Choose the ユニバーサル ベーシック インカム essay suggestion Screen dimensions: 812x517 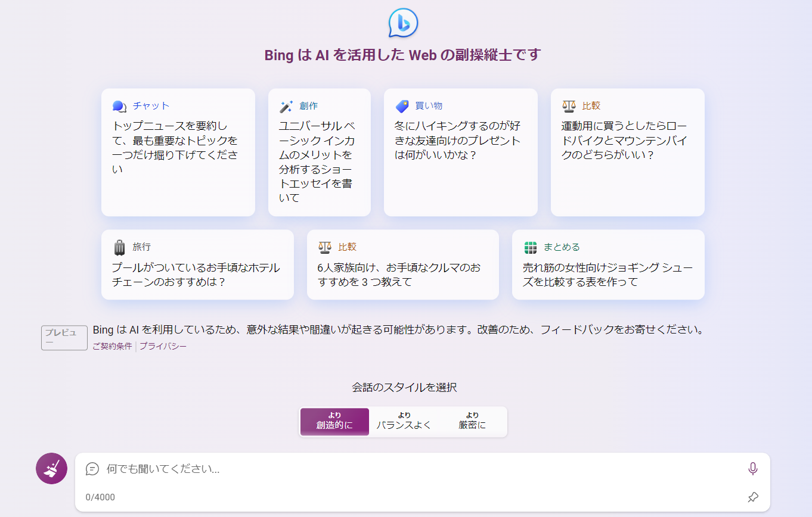tap(320, 152)
